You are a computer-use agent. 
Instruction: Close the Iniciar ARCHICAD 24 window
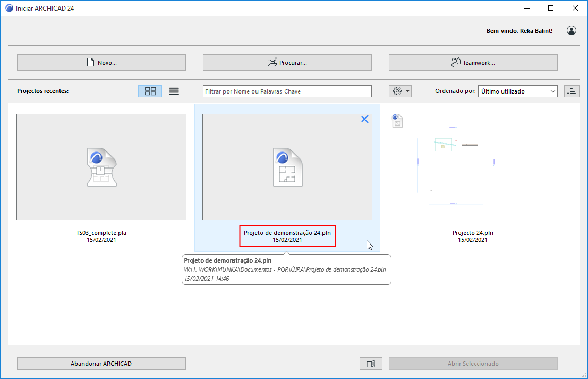(575, 9)
